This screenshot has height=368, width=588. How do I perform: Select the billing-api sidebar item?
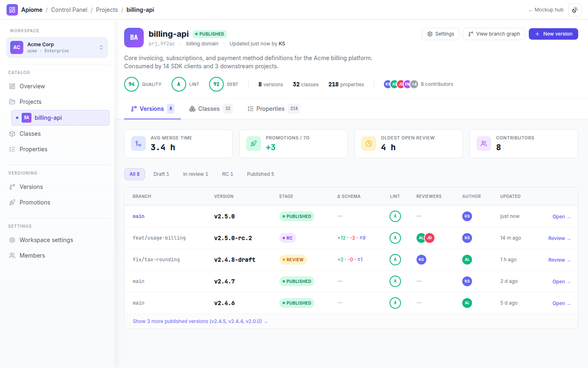60,118
